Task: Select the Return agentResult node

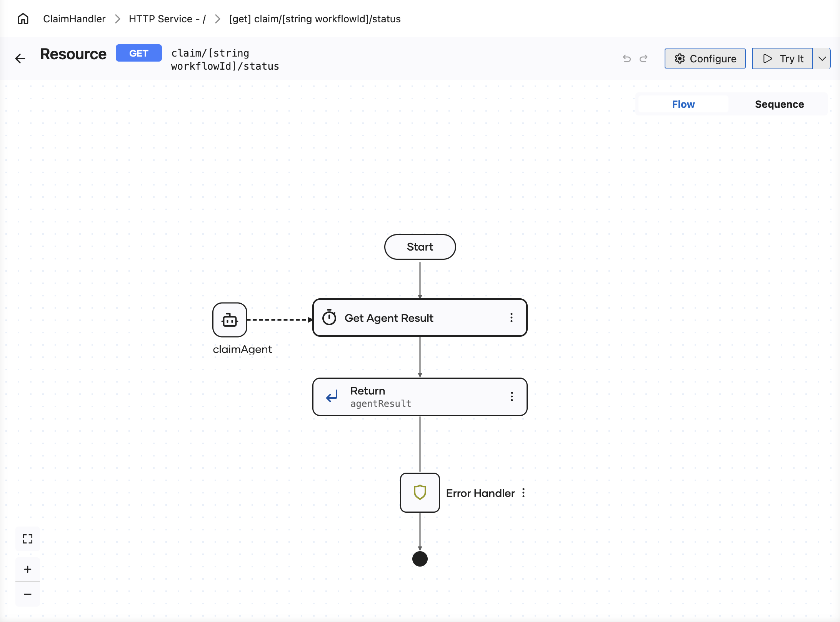Action: pyautogui.click(x=420, y=396)
